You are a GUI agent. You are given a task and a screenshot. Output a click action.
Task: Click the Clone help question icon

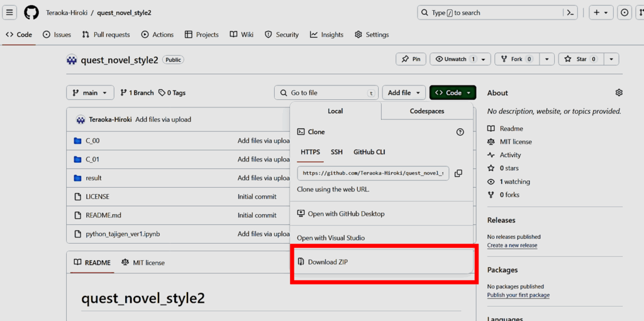pyautogui.click(x=460, y=132)
